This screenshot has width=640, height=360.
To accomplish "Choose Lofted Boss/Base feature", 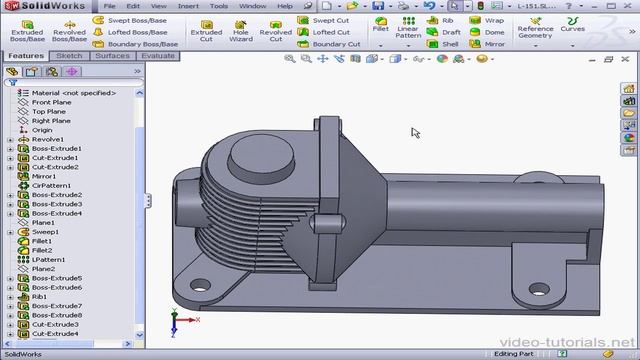I will pyautogui.click(x=130, y=32).
